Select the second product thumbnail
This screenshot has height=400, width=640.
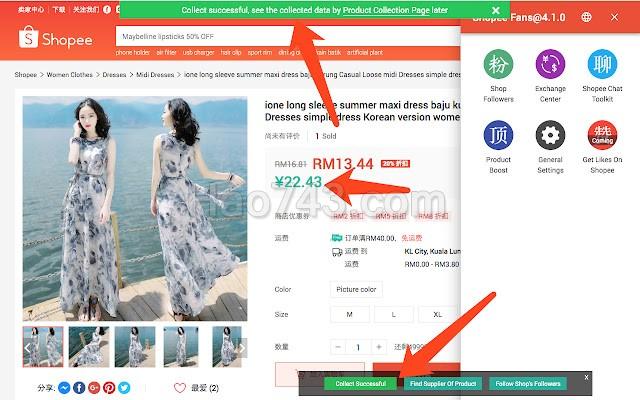tap(89, 347)
